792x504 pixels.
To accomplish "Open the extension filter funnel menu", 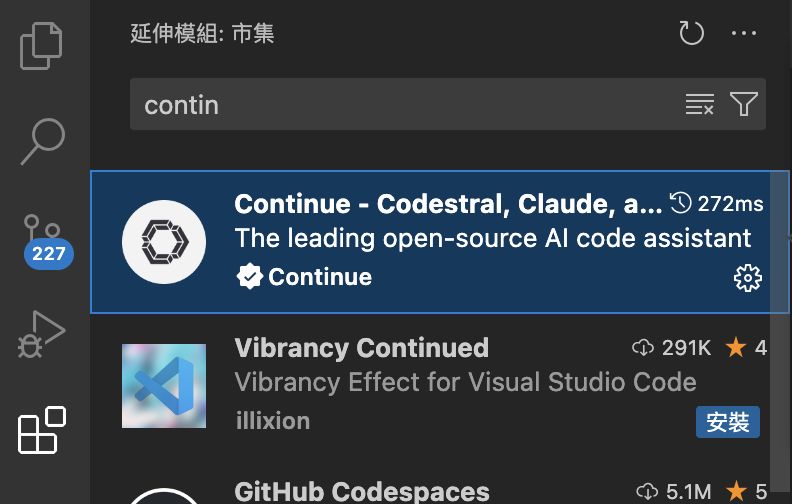I will pyautogui.click(x=743, y=104).
